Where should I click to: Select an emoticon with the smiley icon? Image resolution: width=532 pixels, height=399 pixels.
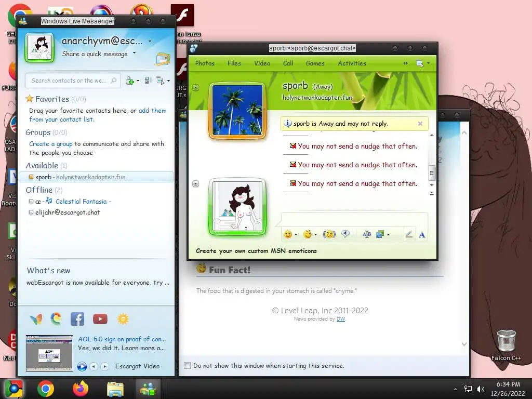click(288, 234)
